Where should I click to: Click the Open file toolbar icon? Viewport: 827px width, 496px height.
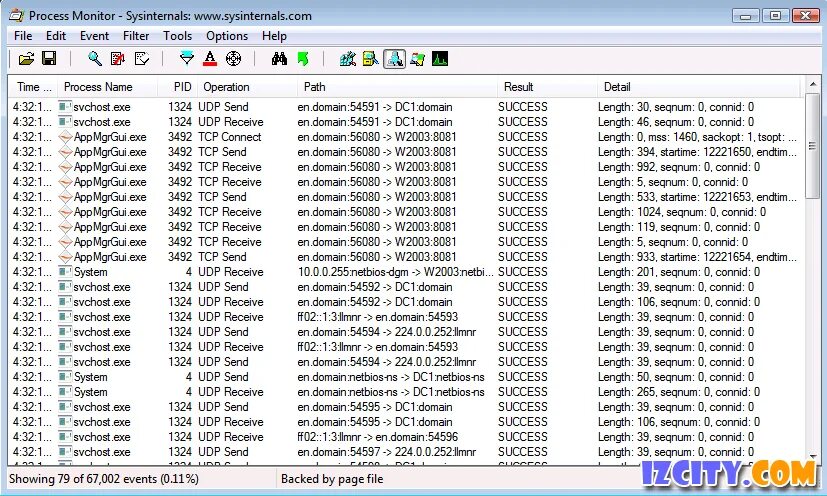click(x=26, y=59)
